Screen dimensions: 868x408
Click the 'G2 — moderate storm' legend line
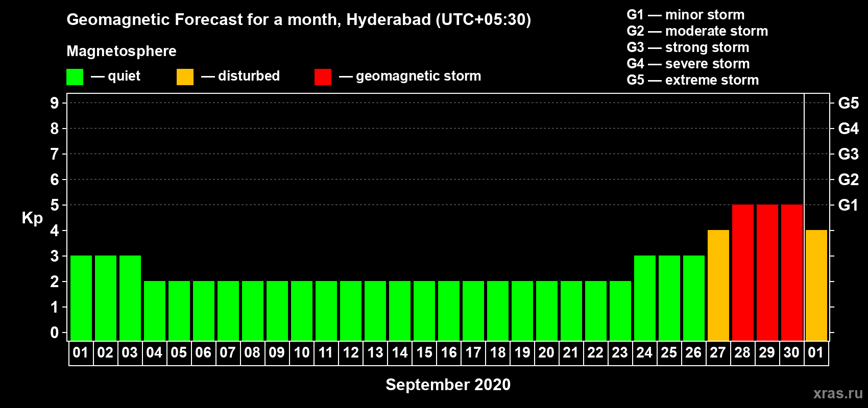coord(697,31)
